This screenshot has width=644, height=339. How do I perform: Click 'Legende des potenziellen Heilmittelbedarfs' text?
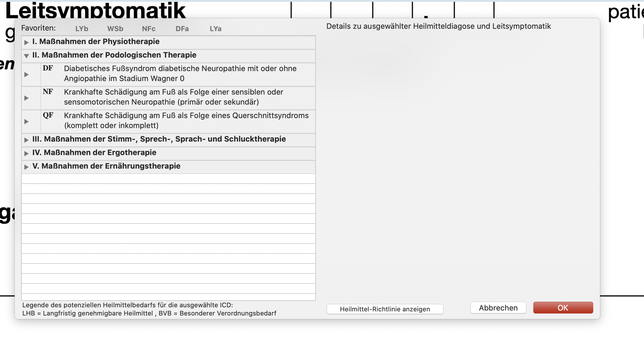tap(128, 305)
